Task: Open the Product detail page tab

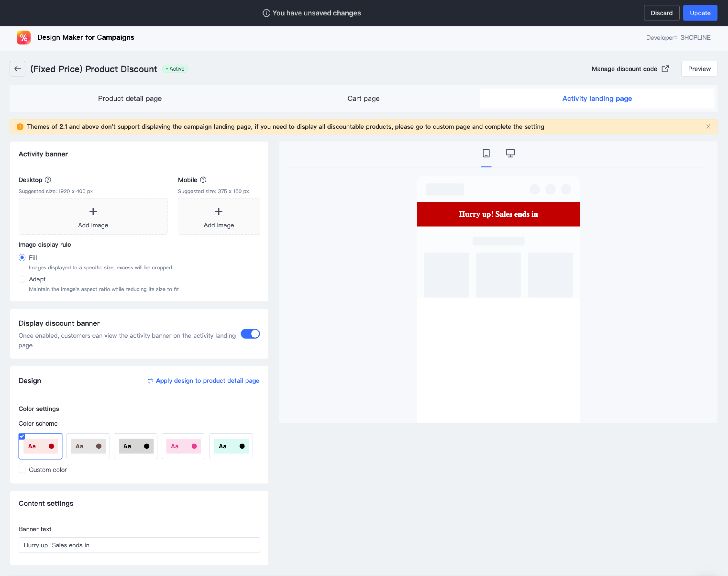Action: (130, 99)
